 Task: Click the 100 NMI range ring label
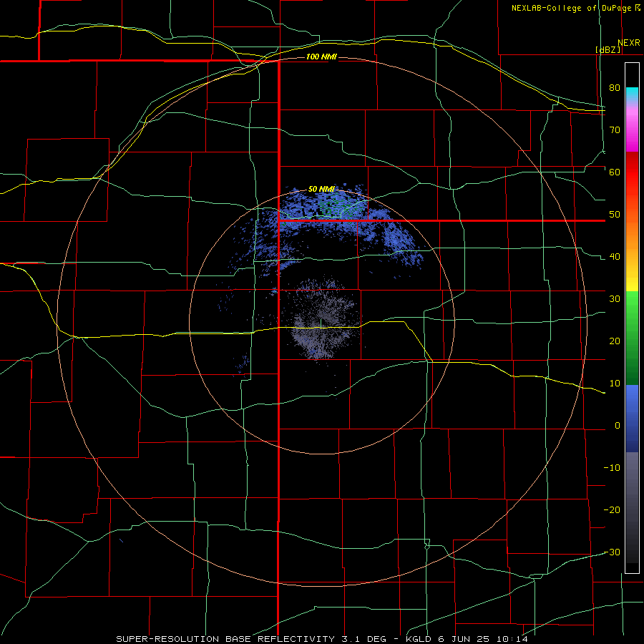pyautogui.click(x=321, y=57)
